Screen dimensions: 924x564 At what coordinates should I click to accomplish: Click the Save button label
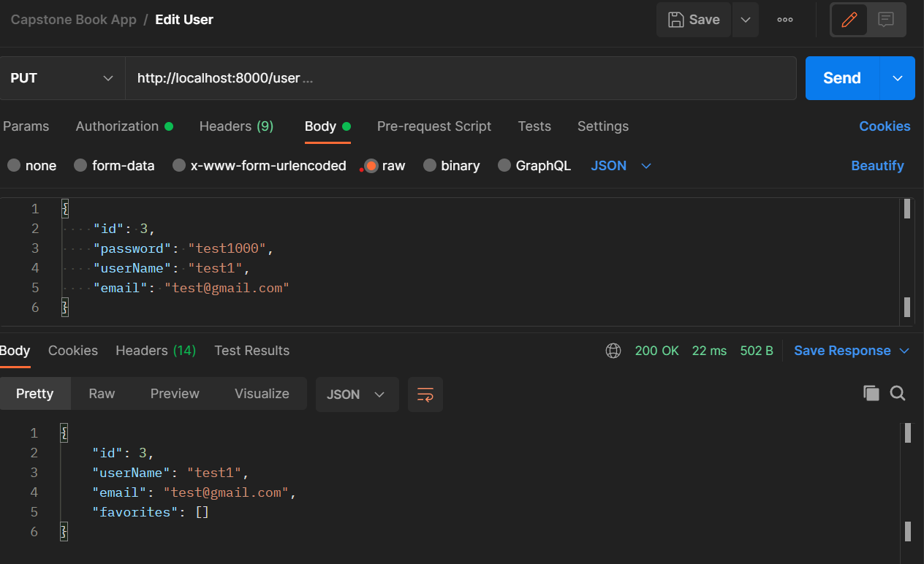705,20
